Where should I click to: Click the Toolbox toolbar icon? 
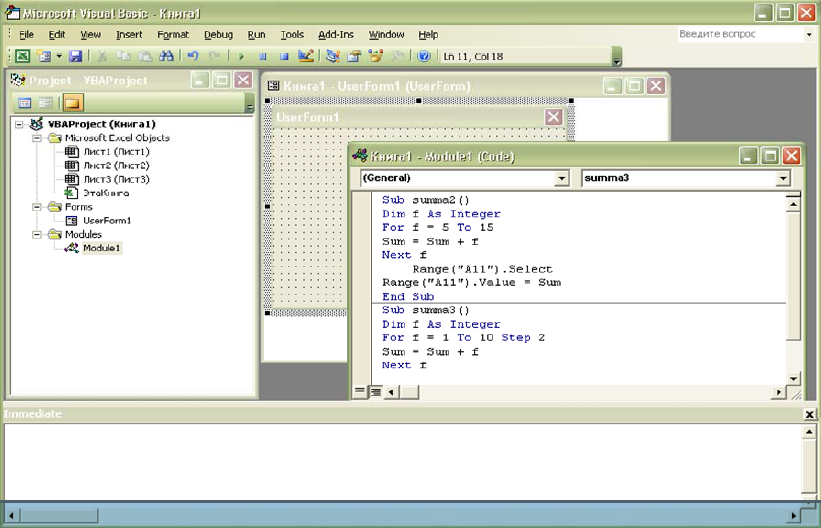tap(396, 56)
